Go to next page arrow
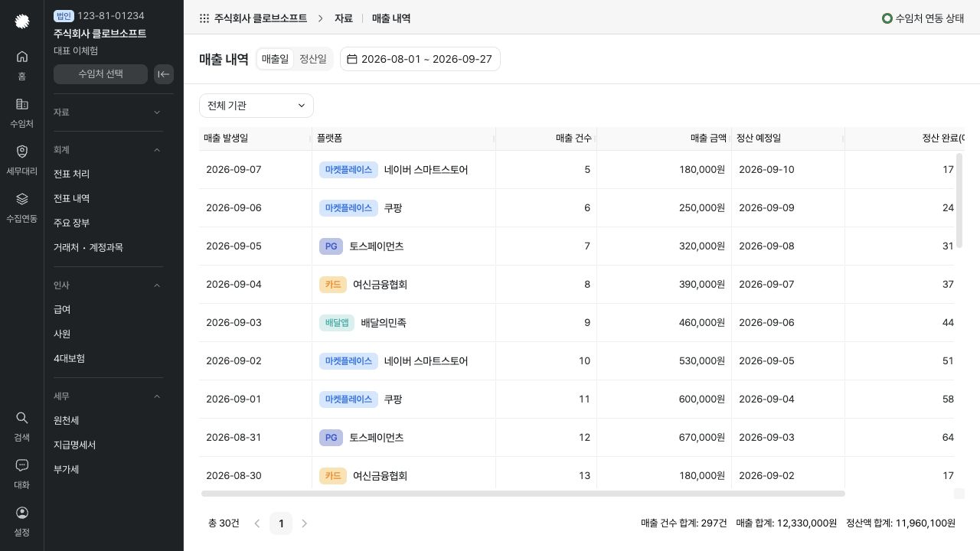The width and height of the screenshot is (980, 551). [305, 523]
